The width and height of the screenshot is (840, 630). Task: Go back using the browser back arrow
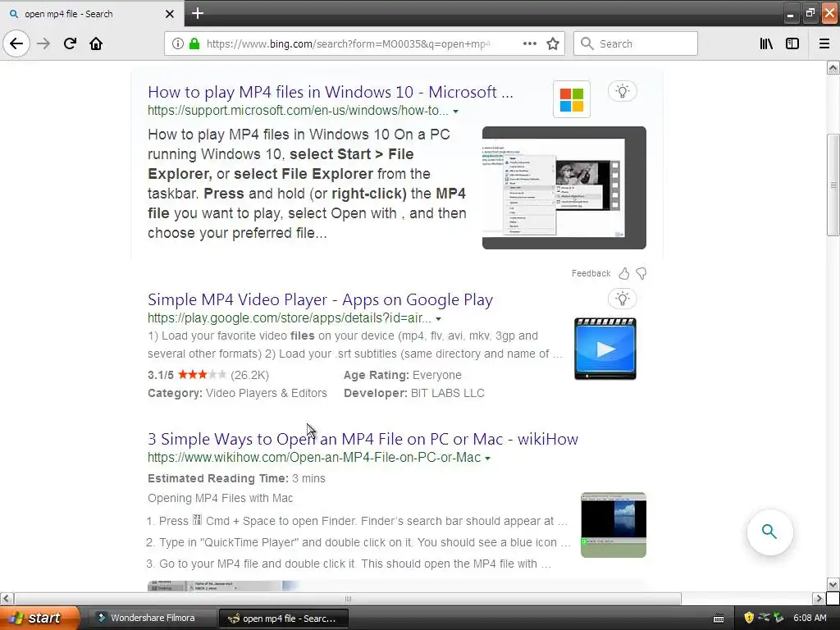click(x=16, y=43)
